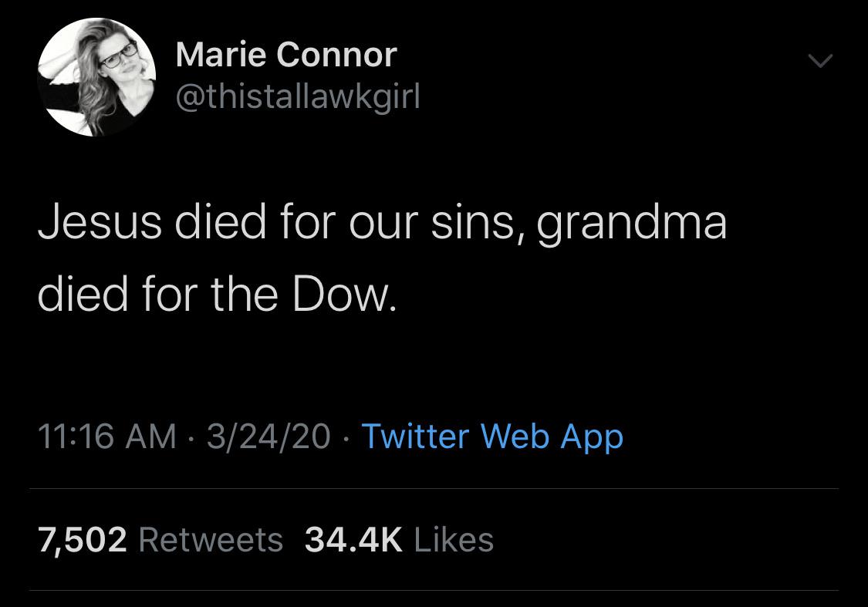Click the divider area below the timestamp
The image size is (868, 607).
pyautogui.click(x=434, y=488)
